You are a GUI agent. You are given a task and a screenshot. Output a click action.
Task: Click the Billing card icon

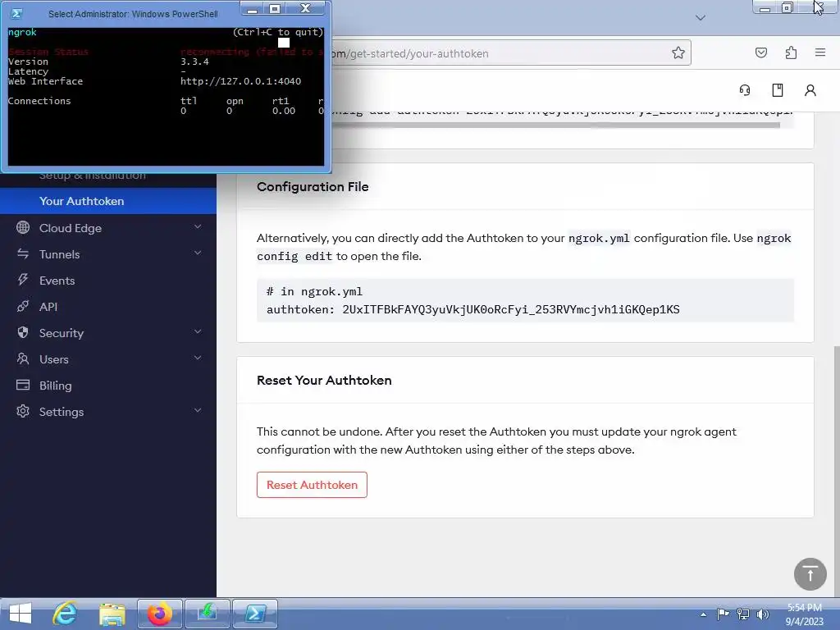tap(23, 385)
